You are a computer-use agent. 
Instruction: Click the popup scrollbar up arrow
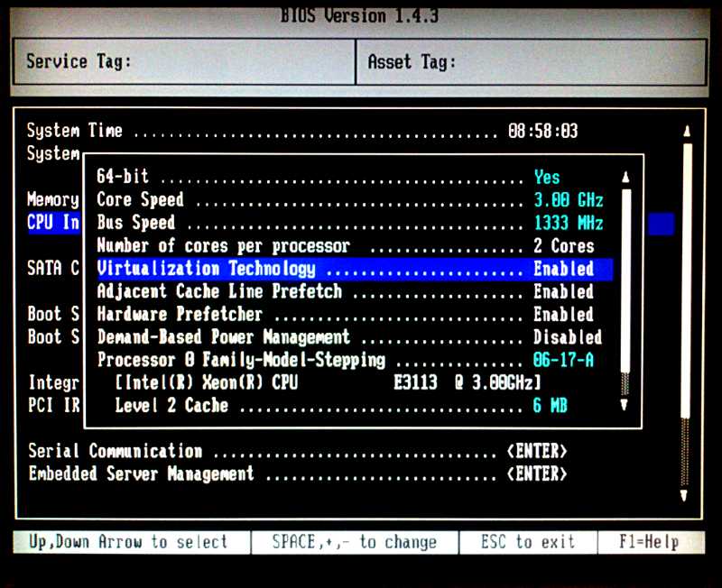[x=625, y=178]
